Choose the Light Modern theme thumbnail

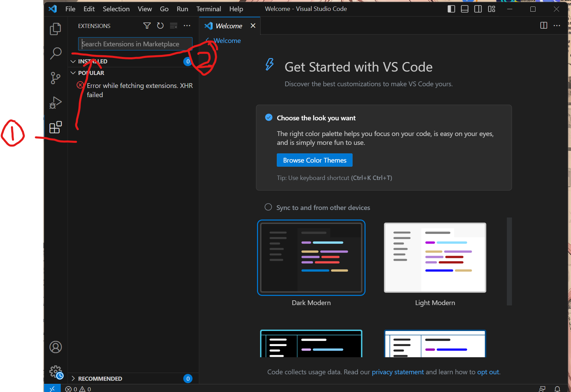pos(435,258)
